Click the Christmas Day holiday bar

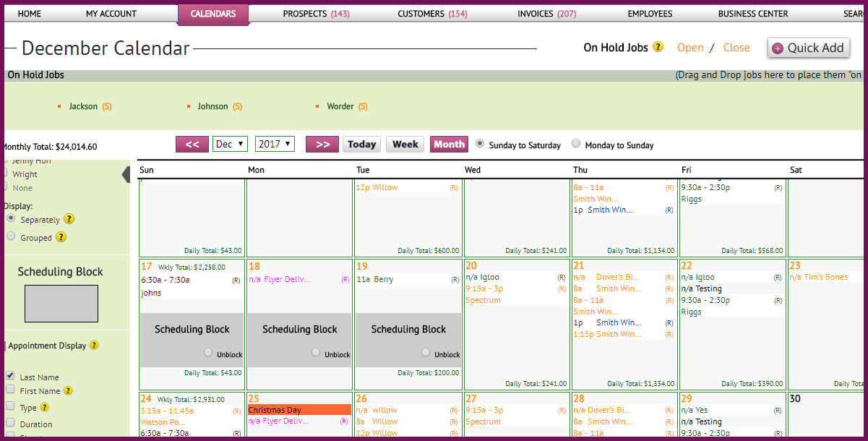point(299,410)
